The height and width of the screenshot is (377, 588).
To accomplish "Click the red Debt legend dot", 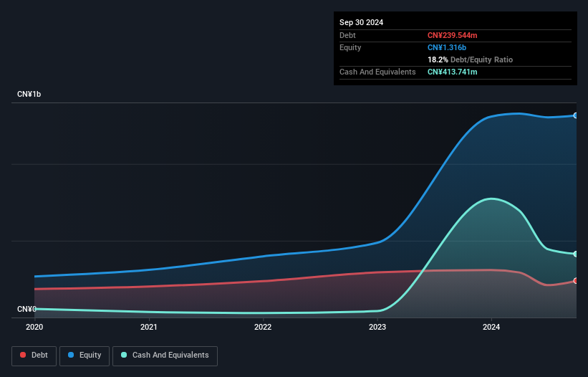I will 23,355.
